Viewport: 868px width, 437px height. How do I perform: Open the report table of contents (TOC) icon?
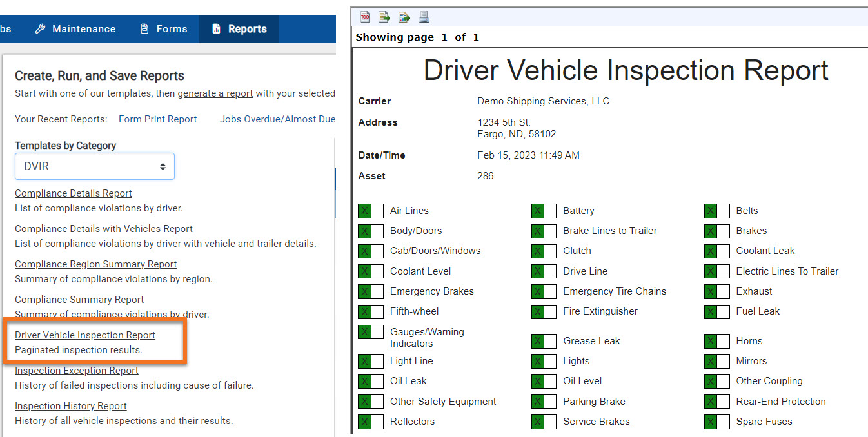[x=365, y=17]
